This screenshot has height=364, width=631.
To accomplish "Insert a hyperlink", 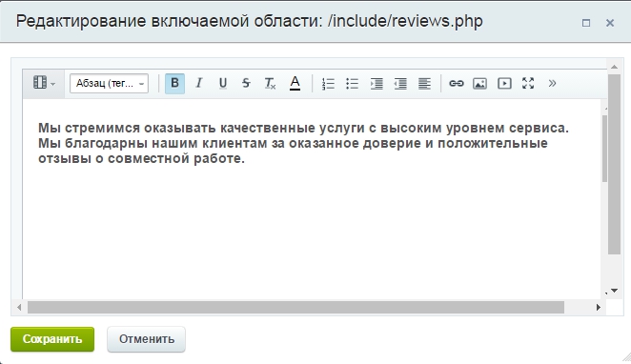I will (x=457, y=83).
